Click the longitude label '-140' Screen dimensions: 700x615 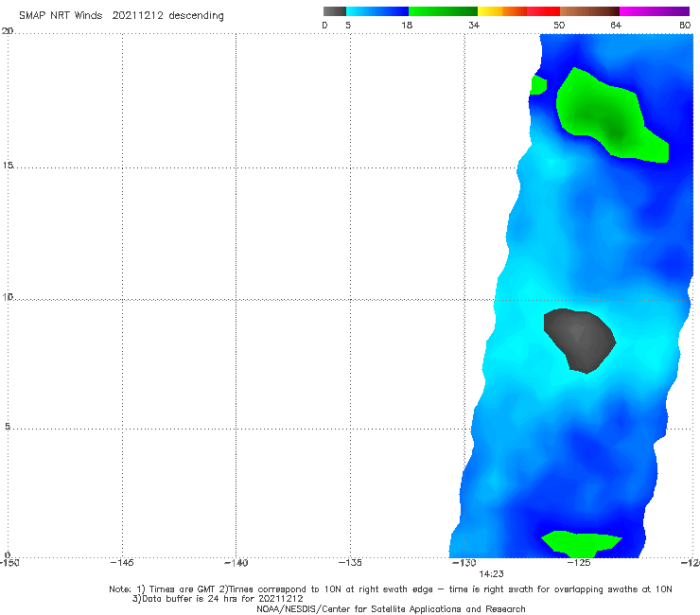tap(236, 563)
